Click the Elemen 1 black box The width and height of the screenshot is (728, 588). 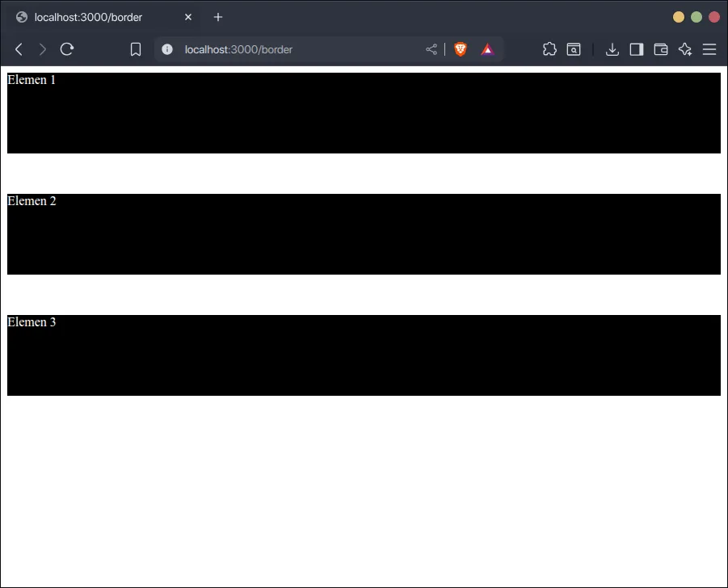point(364,113)
